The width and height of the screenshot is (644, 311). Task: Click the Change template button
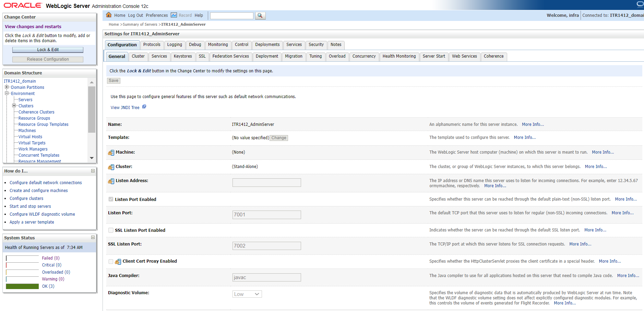pyautogui.click(x=279, y=138)
